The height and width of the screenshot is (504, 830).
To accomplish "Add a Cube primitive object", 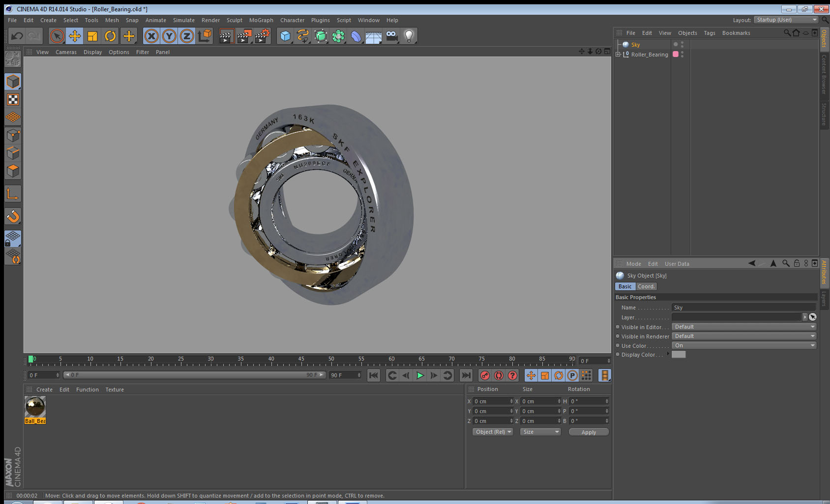I will click(x=285, y=36).
